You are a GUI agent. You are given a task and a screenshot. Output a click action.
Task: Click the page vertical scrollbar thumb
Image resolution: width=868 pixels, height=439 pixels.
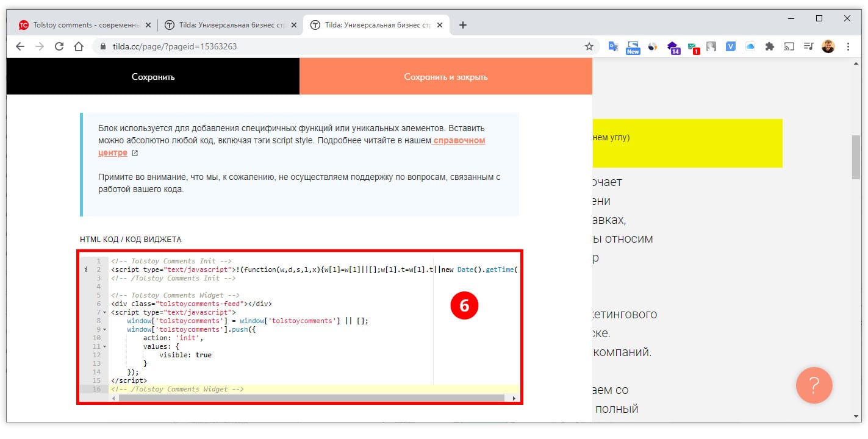(x=856, y=157)
